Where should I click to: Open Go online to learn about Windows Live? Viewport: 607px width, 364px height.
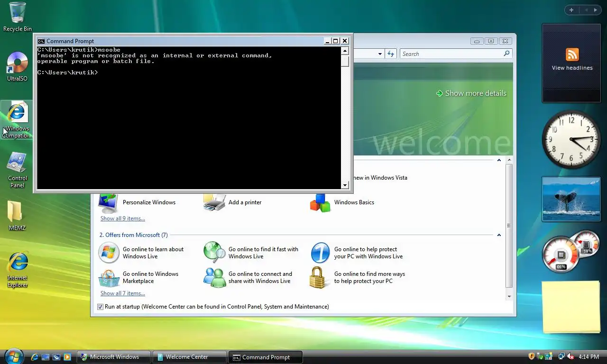(141, 253)
